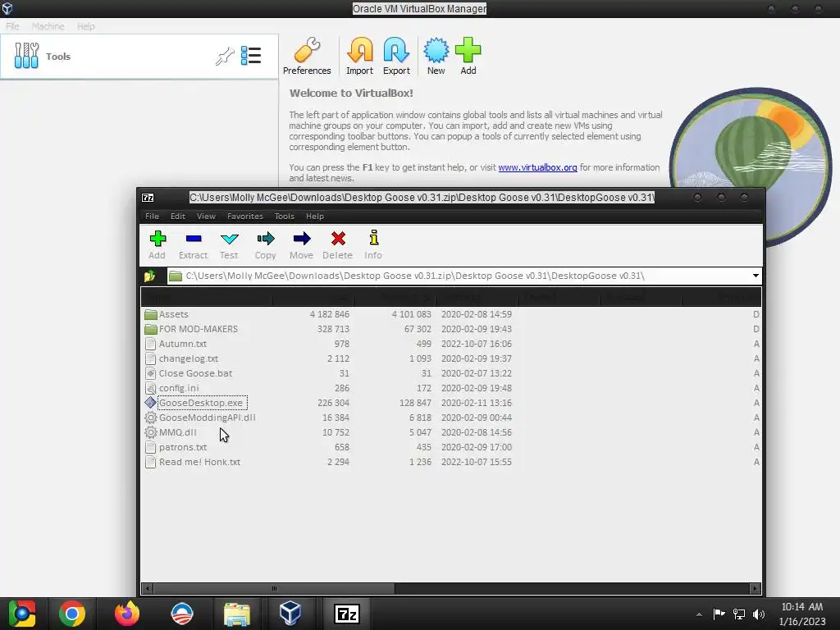This screenshot has height=630, width=840.
Task: Select GooseModdingAPI.dll file
Action: 208,418
